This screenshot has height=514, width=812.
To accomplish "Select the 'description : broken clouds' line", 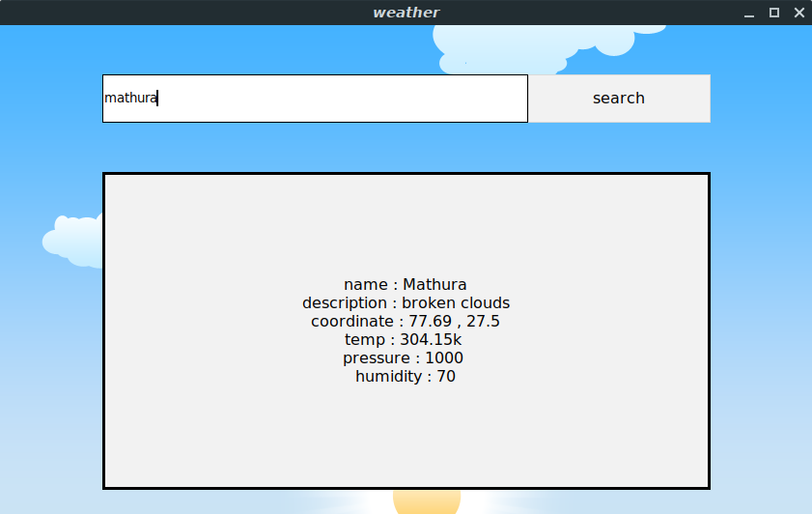I will click(x=406, y=303).
